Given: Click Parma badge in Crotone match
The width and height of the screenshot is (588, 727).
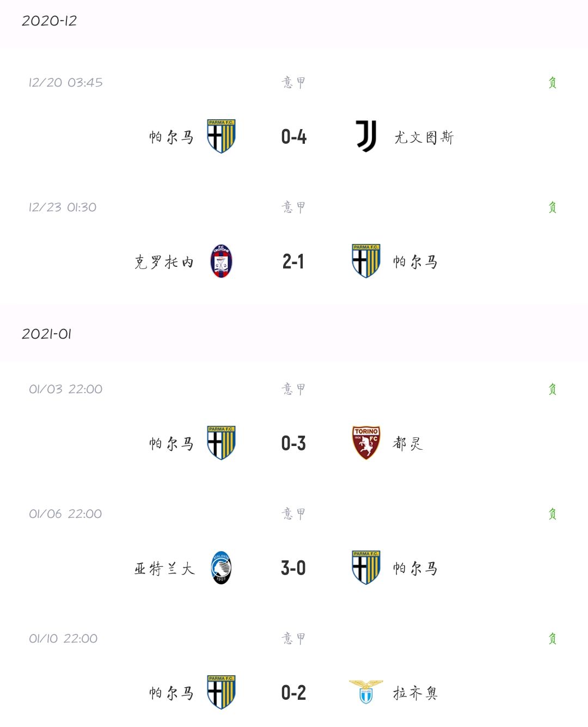Looking at the screenshot, I should (366, 261).
